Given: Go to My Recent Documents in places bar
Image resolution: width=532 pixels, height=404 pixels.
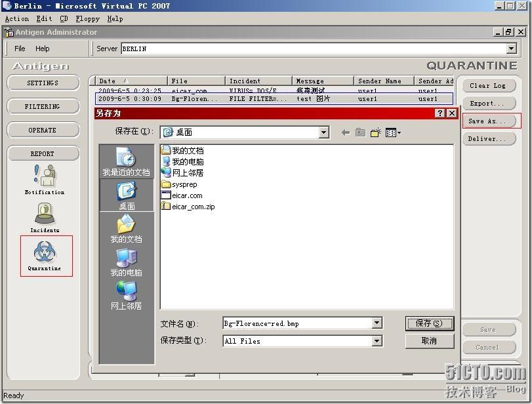Looking at the screenshot, I should pyautogui.click(x=126, y=161).
